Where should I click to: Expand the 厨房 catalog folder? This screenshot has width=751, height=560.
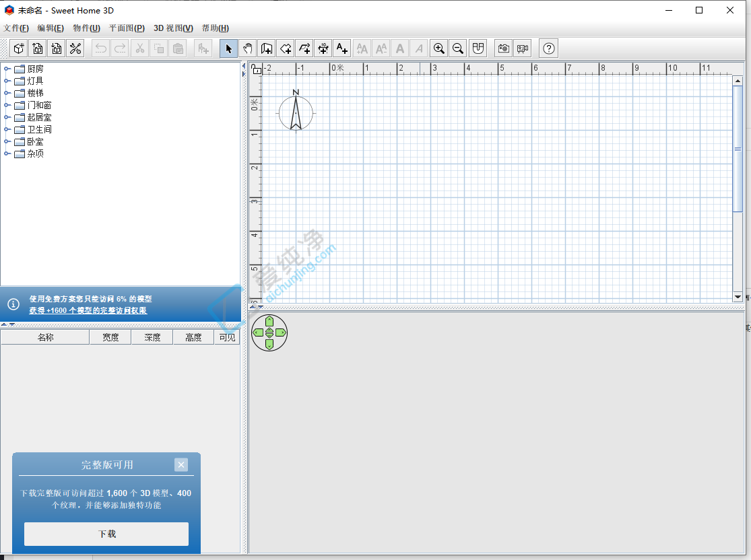tap(7, 69)
